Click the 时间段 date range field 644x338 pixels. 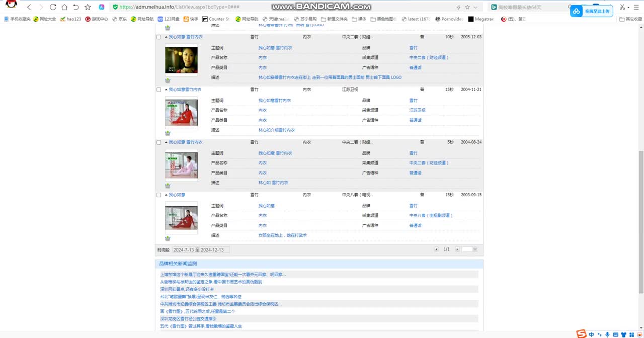pos(201,249)
